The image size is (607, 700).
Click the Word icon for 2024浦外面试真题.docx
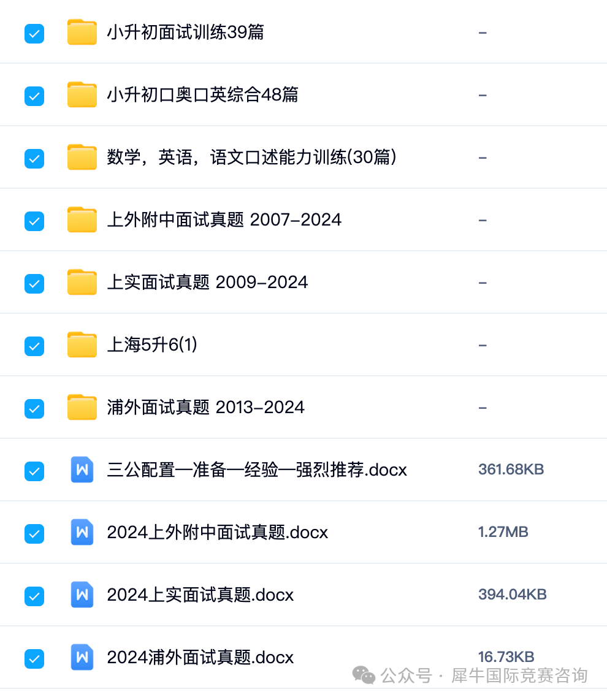pyautogui.click(x=82, y=657)
